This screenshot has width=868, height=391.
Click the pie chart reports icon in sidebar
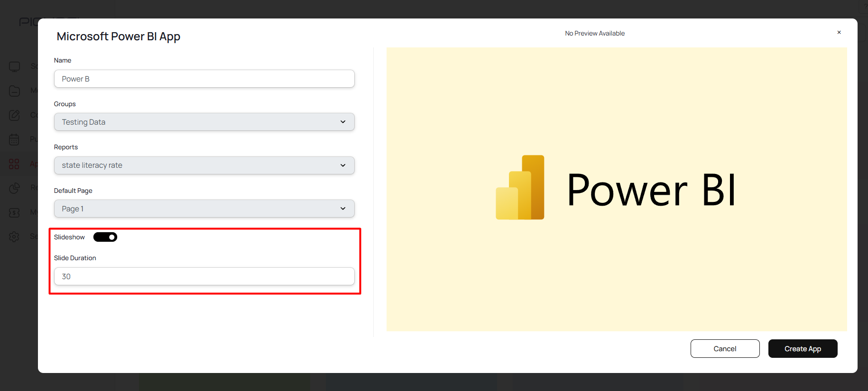pos(15,188)
